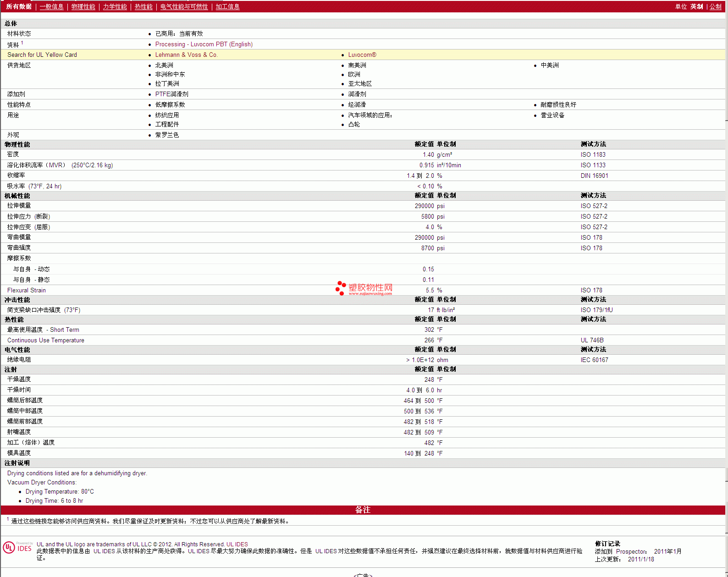Click the red 塑胶物性网 watermark logo
The height and width of the screenshot is (577, 728).
364,288
